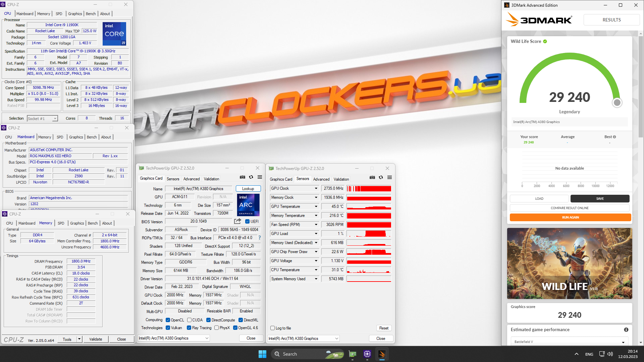Open the hamburger menu in the GPU-Z Sensors window
644x362 pixels.
[x=389, y=177]
